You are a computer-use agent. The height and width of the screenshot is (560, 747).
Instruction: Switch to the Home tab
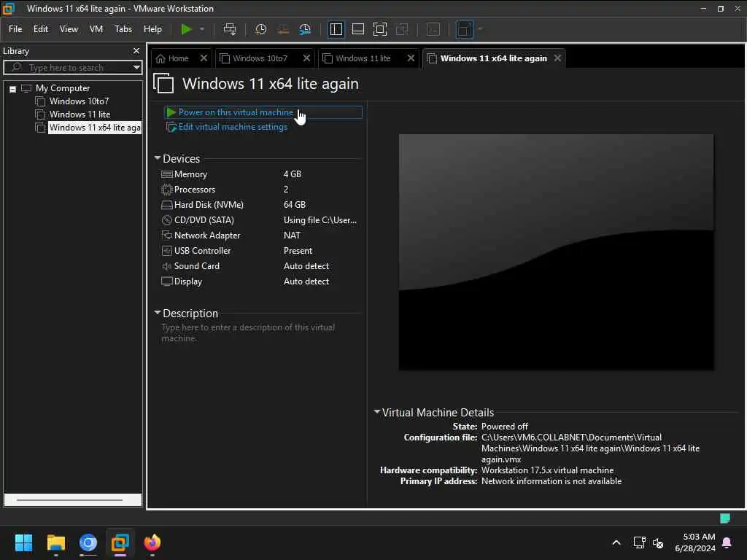(x=173, y=58)
